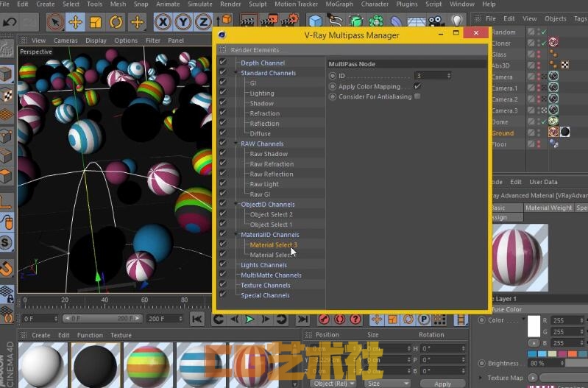588x388 pixels.
Task: Open Object (Rel) dropdown
Action: click(x=333, y=384)
